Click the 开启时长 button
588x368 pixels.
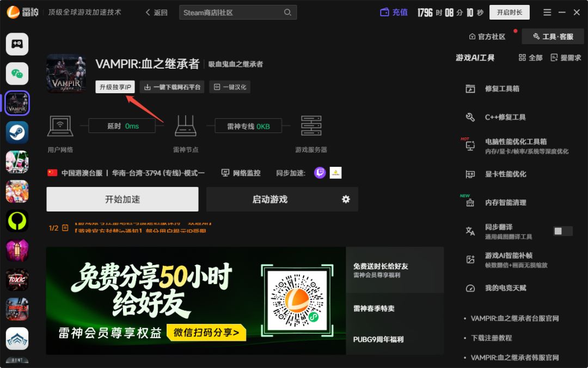[509, 13]
